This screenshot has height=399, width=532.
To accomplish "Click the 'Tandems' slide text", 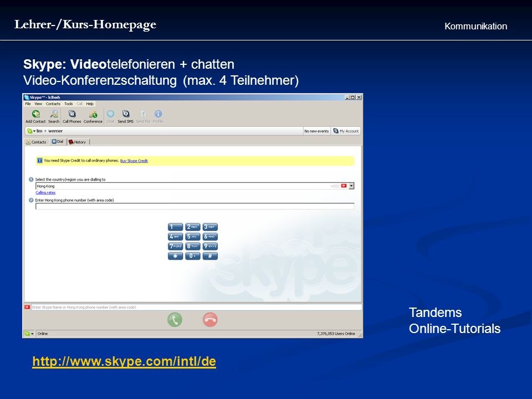I will 436,313.
